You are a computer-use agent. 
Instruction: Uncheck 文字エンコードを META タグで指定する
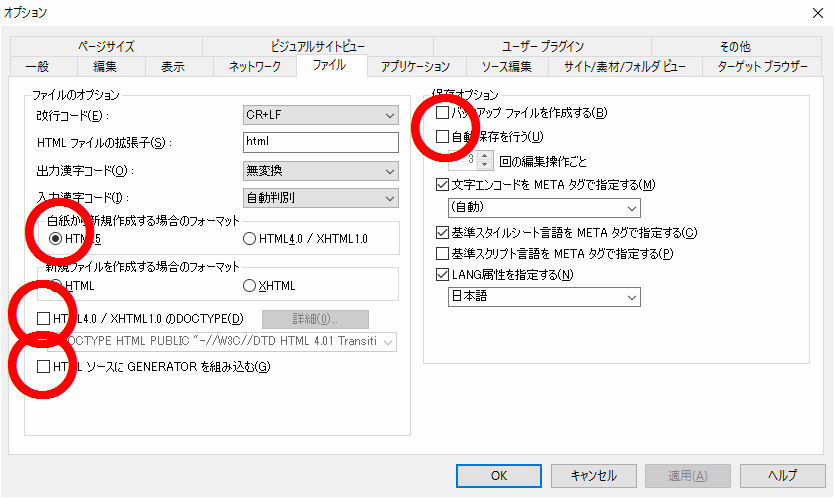click(443, 185)
